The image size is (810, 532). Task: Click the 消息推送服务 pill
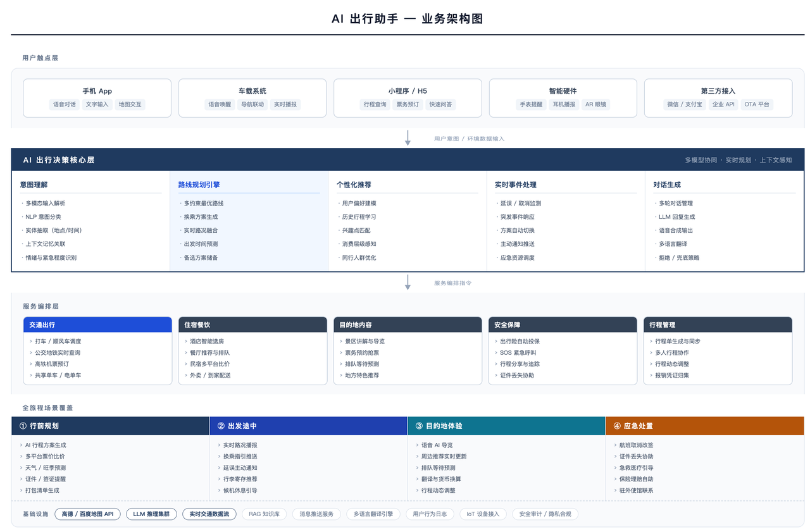tap(316, 514)
